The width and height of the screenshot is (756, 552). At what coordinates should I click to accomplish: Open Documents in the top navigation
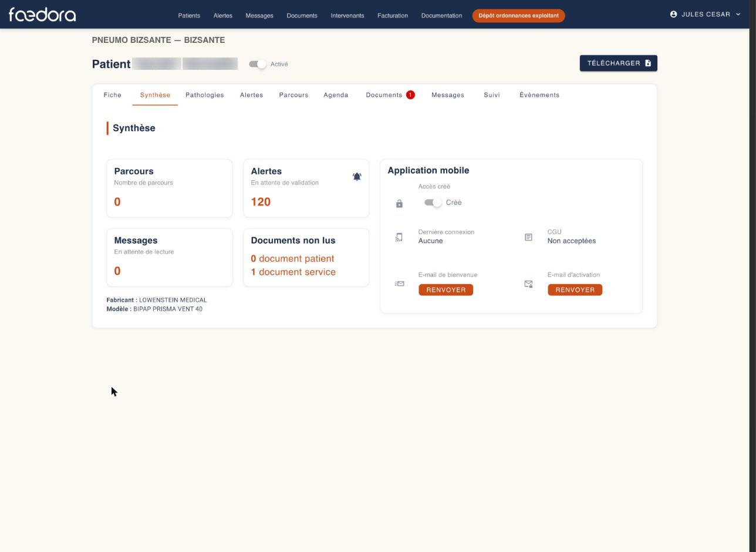click(302, 16)
